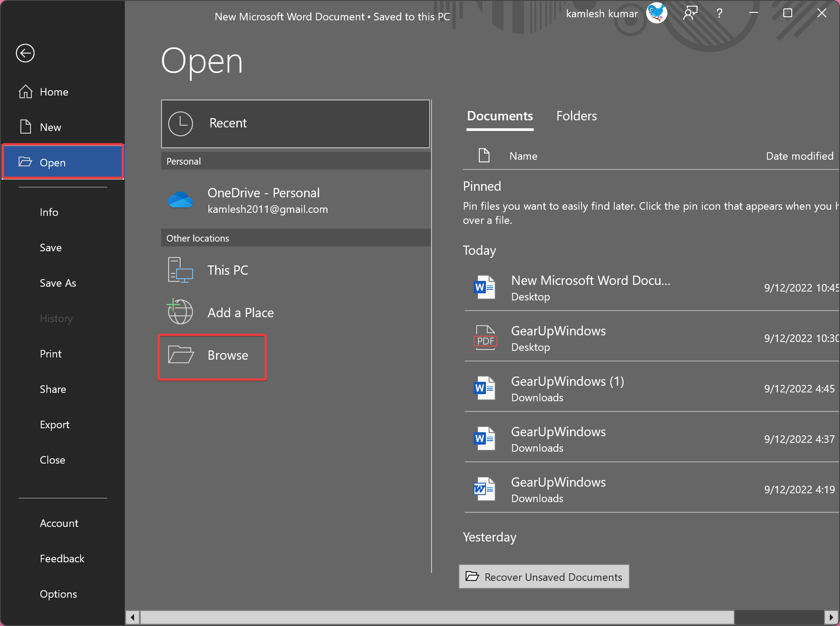Click the Add a Place globe icon
This screenshot has width=840, height=626.
(180, 311)
